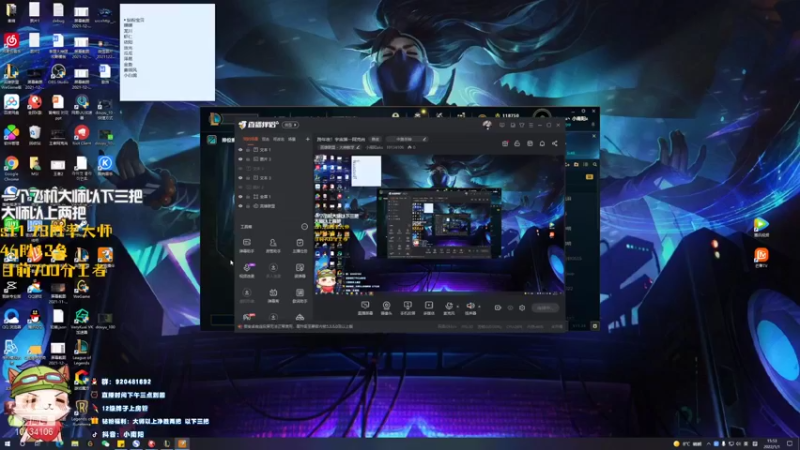Toggle visibility of the 文本 3 layer

(241, 178)
